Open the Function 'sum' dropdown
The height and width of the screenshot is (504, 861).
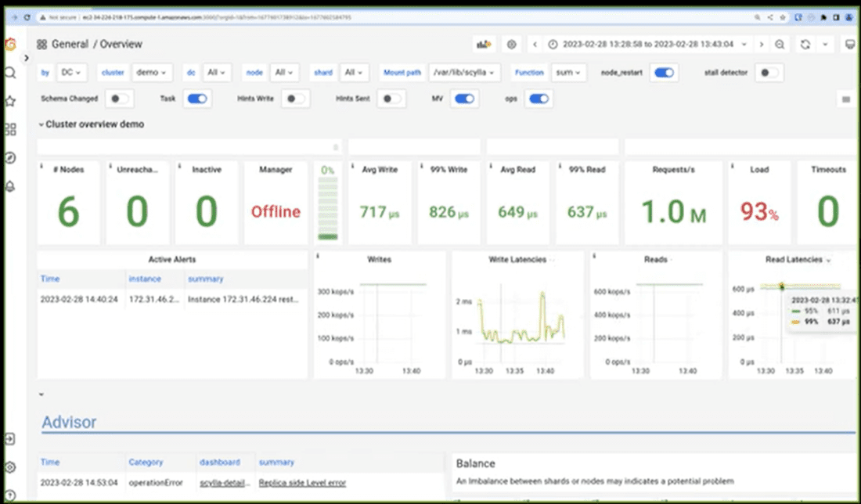[x=569, y=73]
